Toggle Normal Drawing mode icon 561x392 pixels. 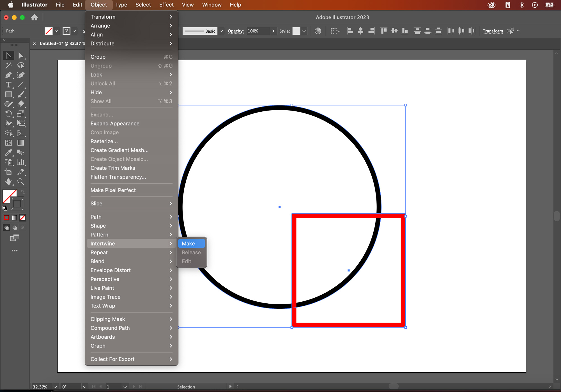[x=6, y=227]
